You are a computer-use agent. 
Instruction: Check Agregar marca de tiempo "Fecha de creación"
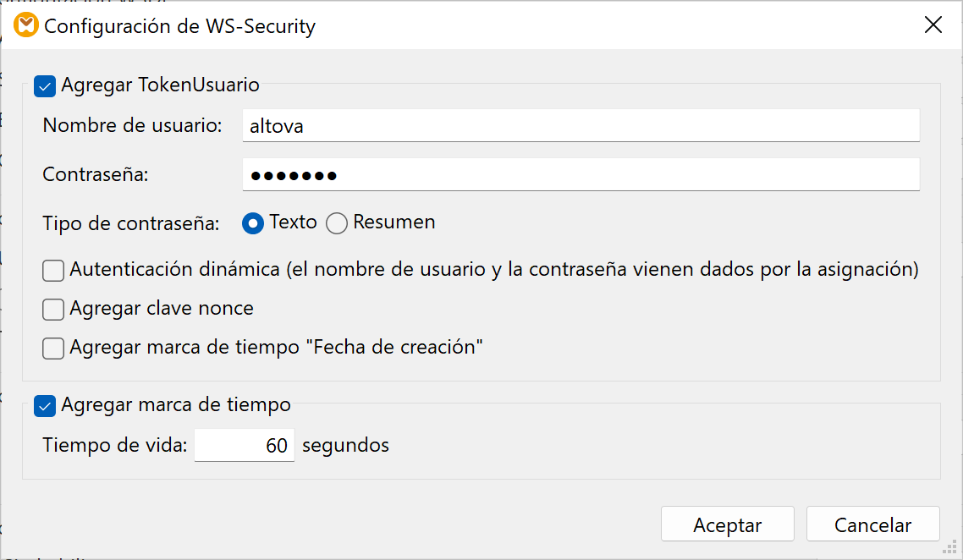[x=52, y=348]
